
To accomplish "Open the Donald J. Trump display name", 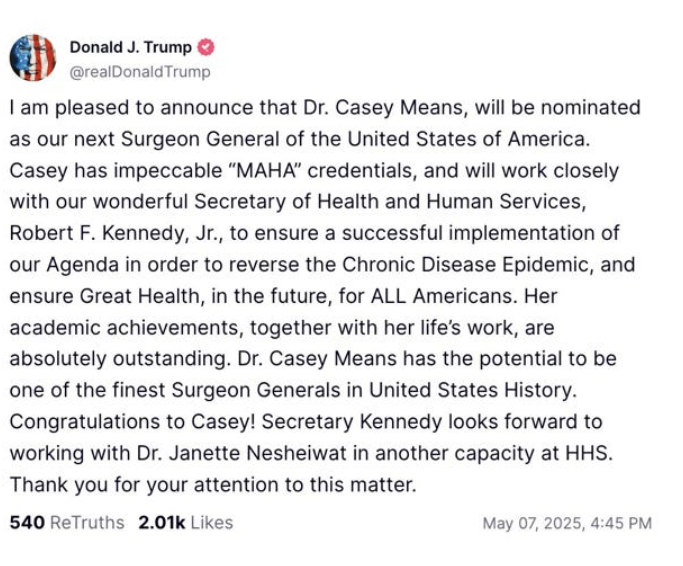I will [130, 47].
